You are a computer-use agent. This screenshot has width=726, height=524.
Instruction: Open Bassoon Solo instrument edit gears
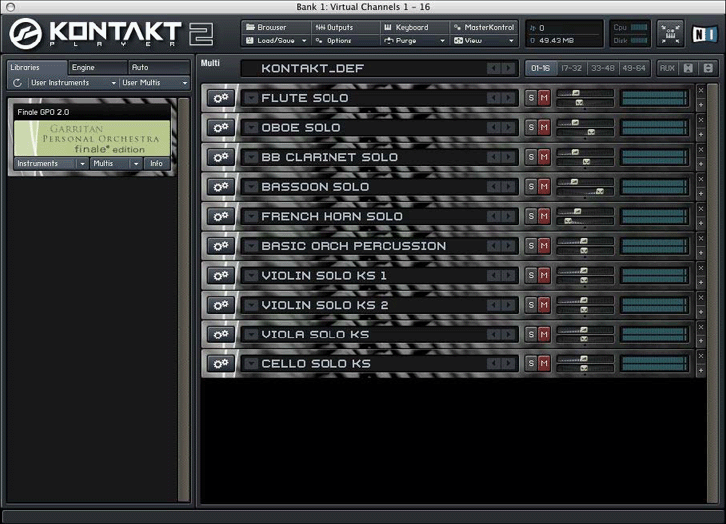pos(220,187)
